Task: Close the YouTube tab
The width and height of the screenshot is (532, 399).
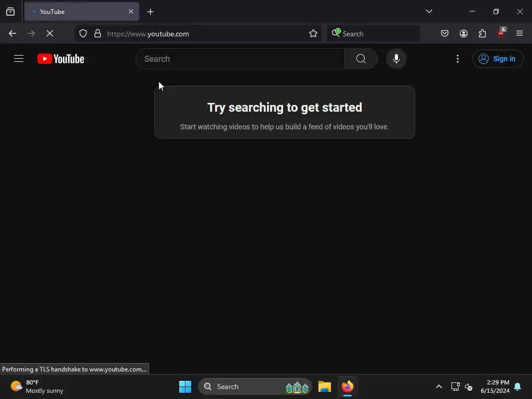Action: click(130, 11)
